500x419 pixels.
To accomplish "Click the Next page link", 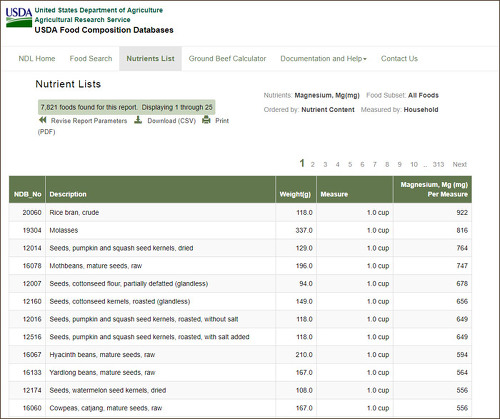I will (459, 164).
